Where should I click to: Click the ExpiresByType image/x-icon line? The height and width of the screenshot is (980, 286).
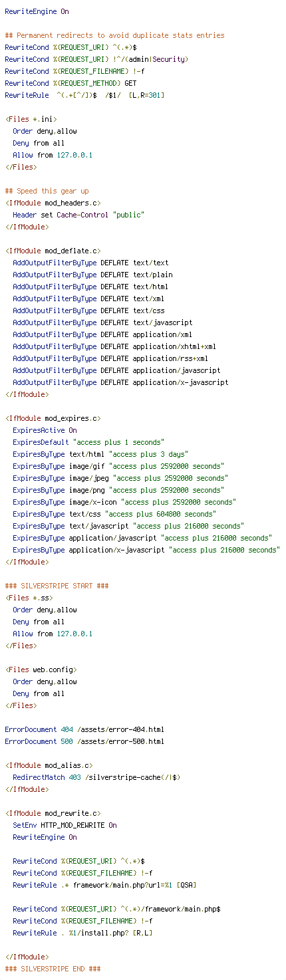[124, 502]
